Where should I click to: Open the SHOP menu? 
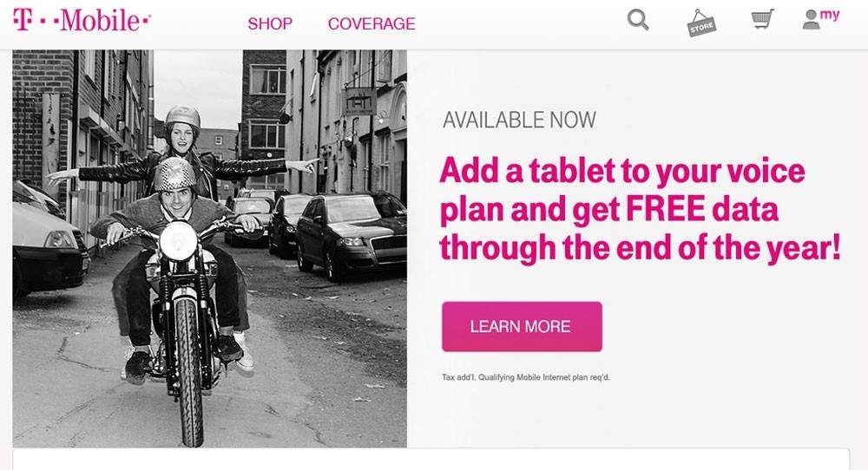[270, 23]
